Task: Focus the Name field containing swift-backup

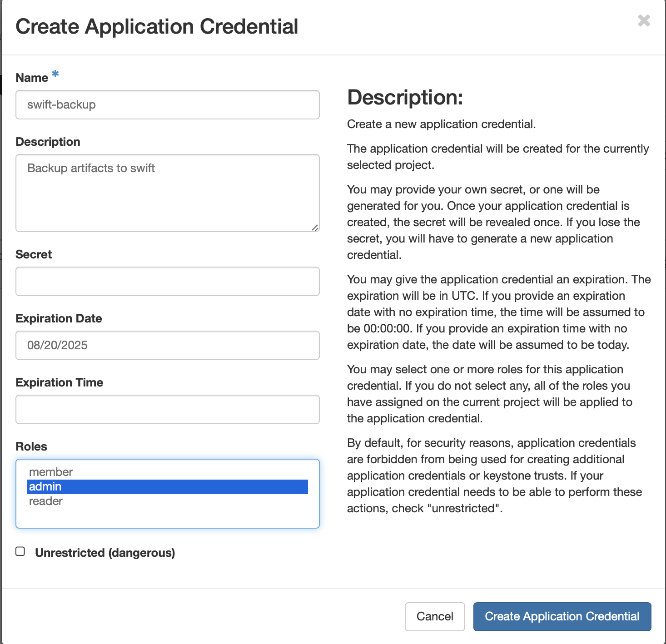Action: (167, 105)
